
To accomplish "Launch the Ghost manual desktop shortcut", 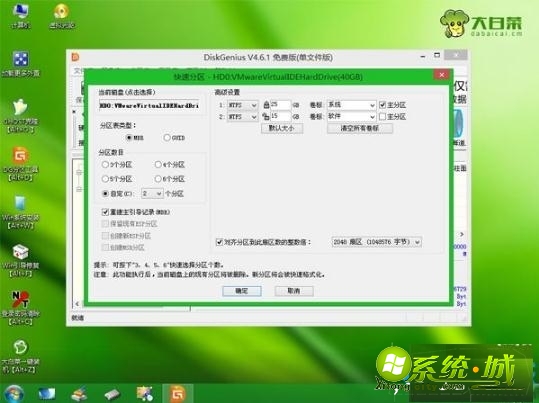I will coord(20,115).
